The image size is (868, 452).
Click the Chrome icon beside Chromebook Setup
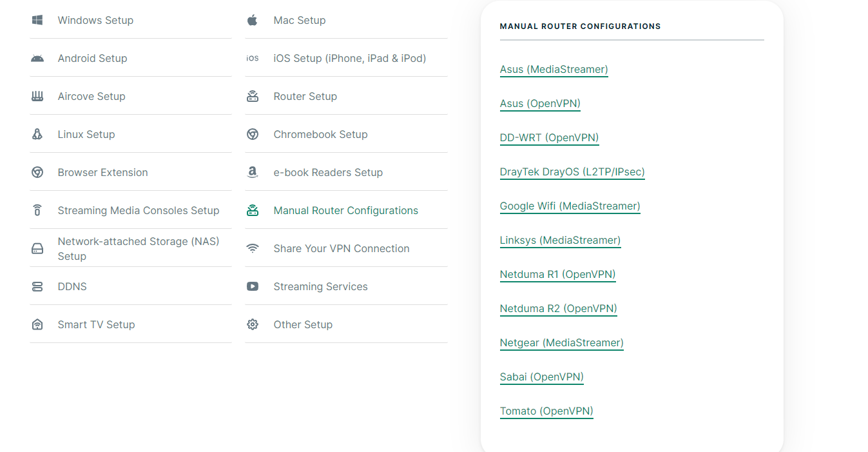253,134
